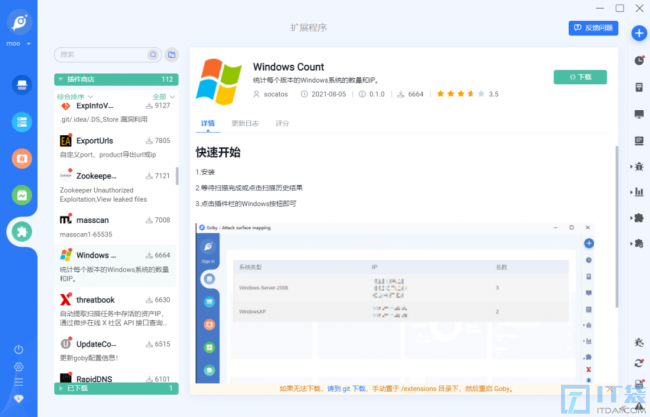Open the clock history icon on right toolbar
This screenshot has width=650, height=417.
639,61
